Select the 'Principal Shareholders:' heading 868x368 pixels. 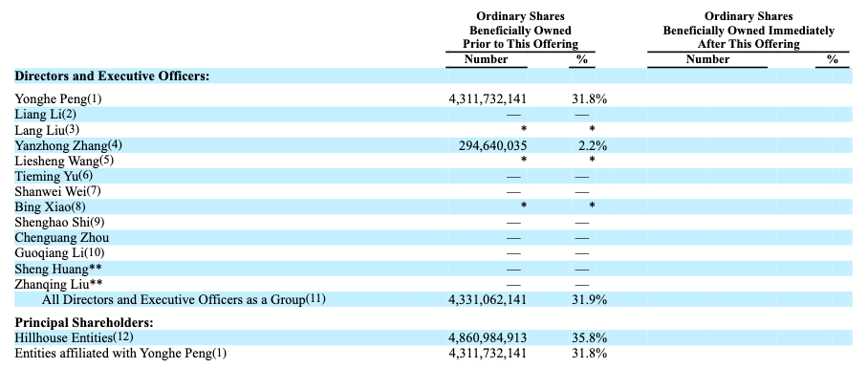(83, 323)
